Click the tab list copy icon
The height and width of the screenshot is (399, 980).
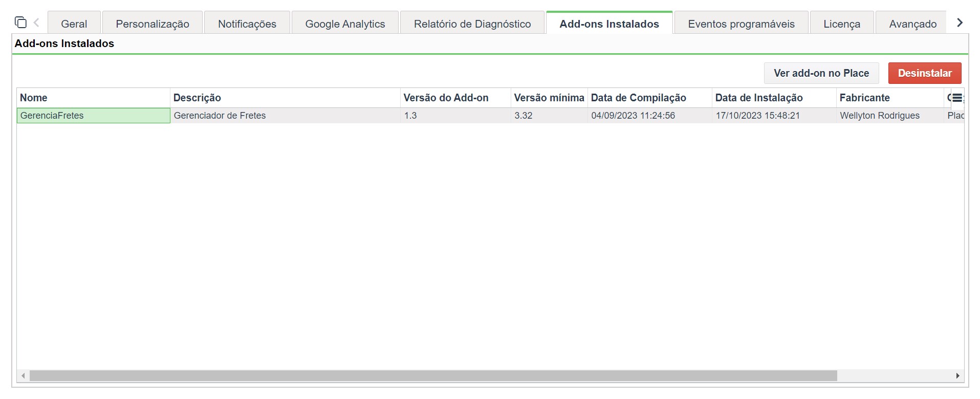tap(20, 23)
